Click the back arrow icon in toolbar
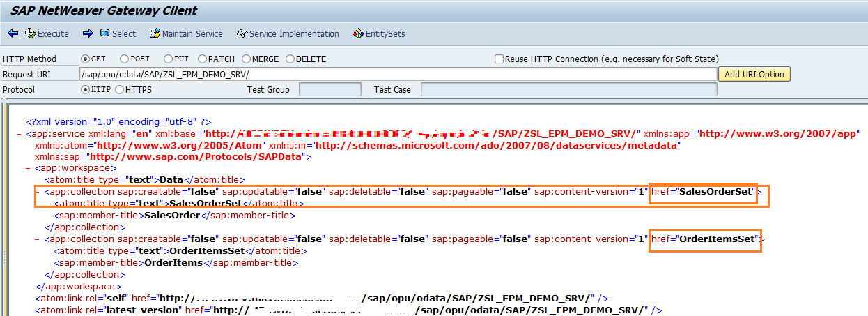 point(13,33)
